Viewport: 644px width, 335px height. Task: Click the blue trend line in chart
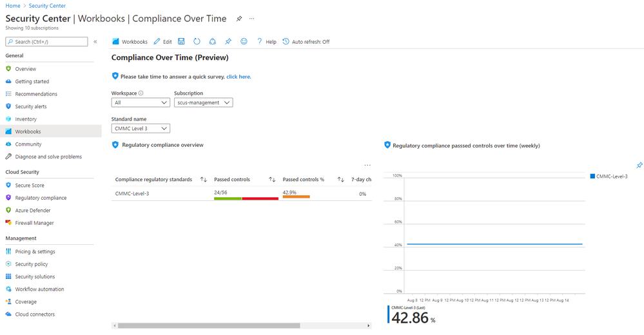[x=494, y=244]
